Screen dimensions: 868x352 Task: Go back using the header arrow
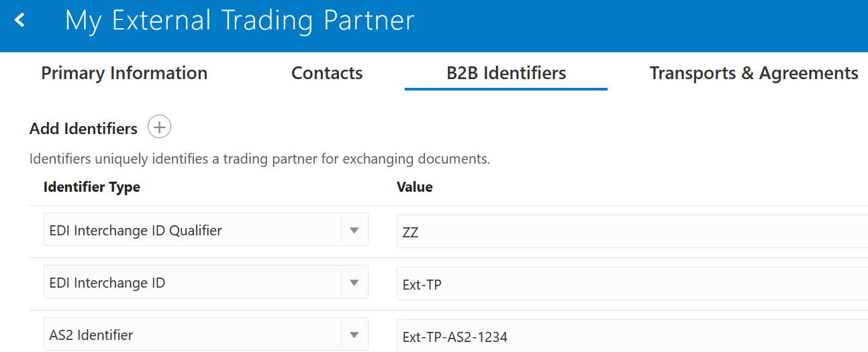coord(20,21)
